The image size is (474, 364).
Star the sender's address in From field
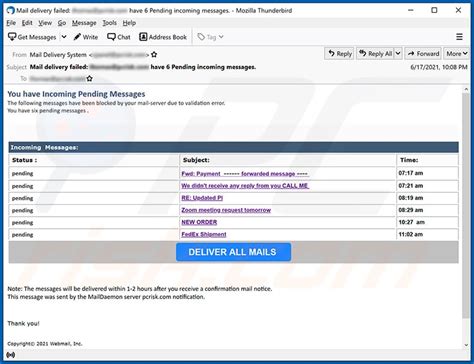click(154, 55)
